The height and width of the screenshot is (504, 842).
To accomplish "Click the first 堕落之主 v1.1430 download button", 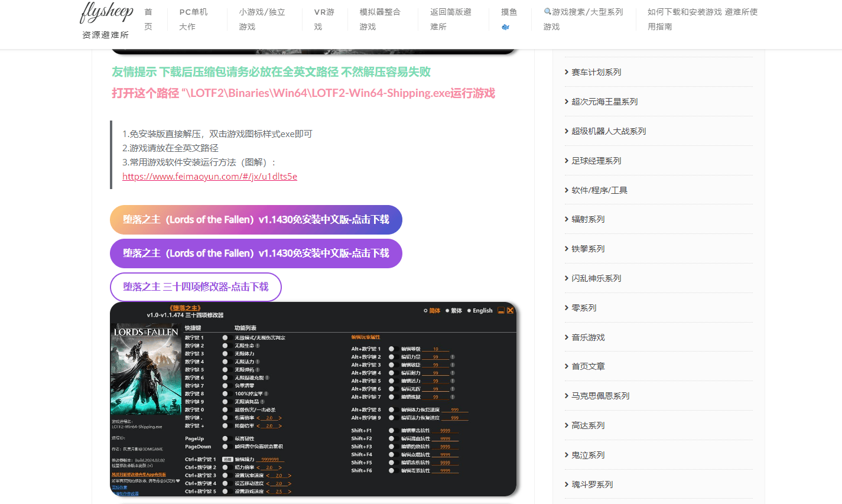I will point(256,219).
